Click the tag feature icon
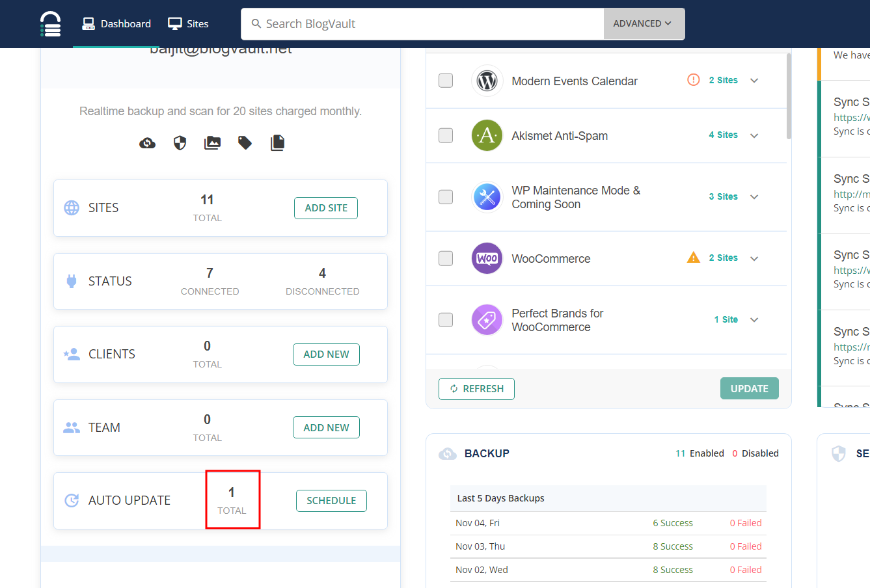870x588 pixels. coord(245,142)
